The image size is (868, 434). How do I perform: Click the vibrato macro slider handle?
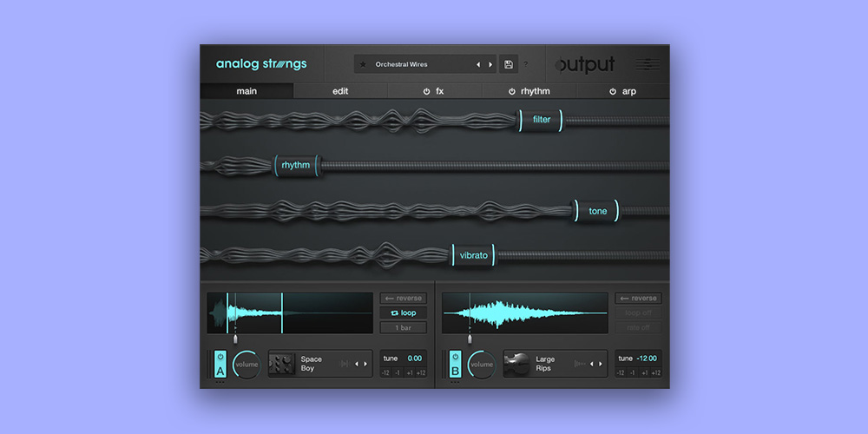coord(474,256)
